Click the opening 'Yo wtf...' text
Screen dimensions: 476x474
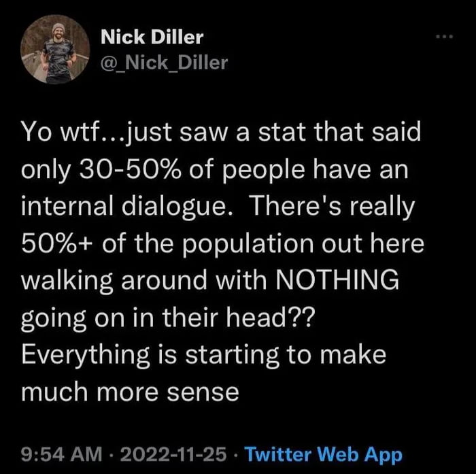coord(72,133)
